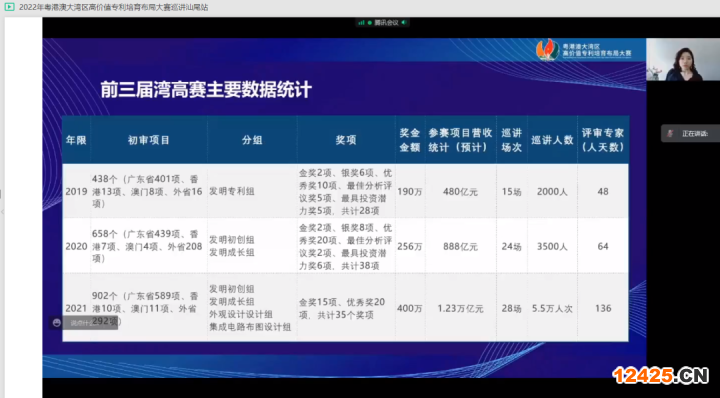Click the network signal strength icon in the meeting bar
The width and height of the screenshot is (720, 398).
tap(361, 22)
